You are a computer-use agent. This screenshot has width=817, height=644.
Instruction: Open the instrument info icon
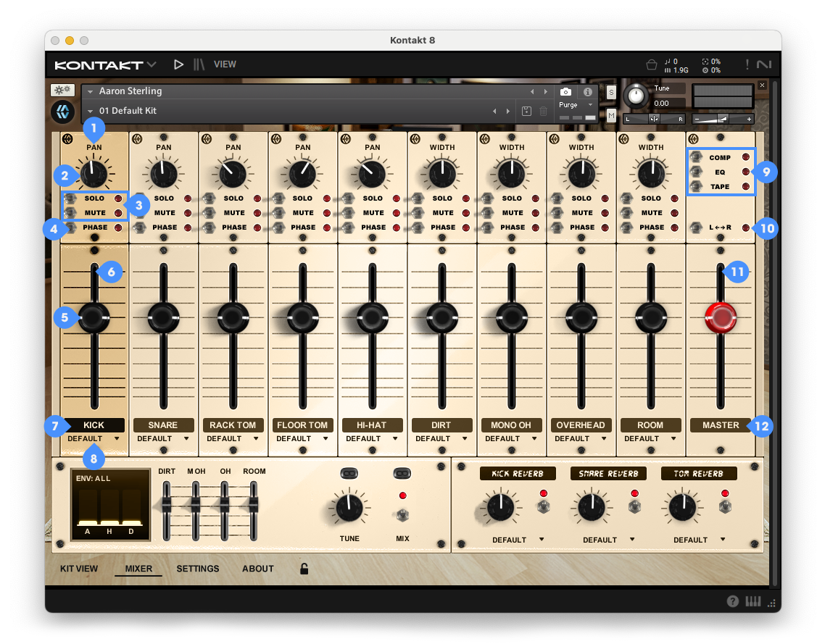[588, 92]
